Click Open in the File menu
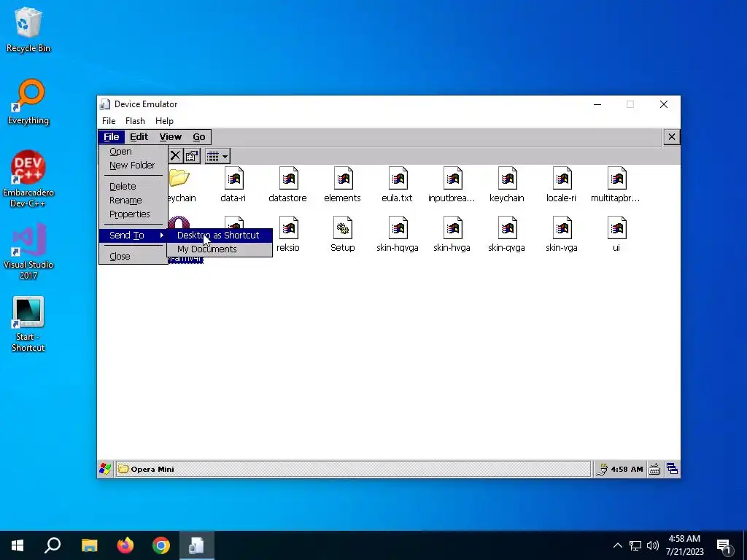The width and height of the screenshot is (747, 560). click(x=120, y=152)
